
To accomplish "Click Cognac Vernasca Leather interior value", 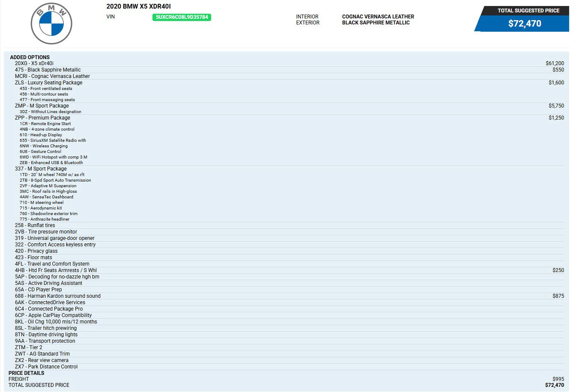I will click(x=378, y=17).
